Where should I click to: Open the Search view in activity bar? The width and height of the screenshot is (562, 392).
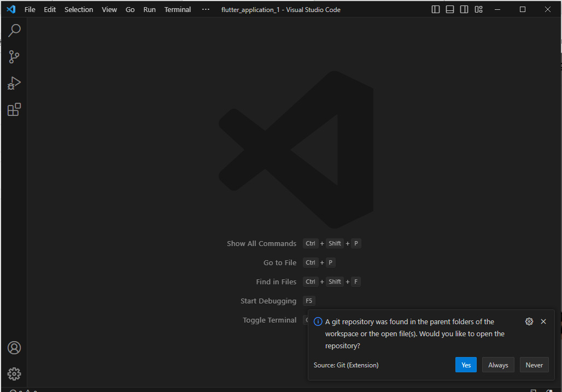(x=14, y=31)
